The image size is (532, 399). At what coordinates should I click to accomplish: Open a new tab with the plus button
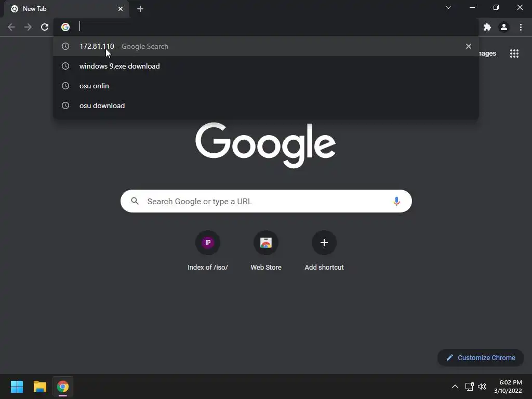coord(140,9)
